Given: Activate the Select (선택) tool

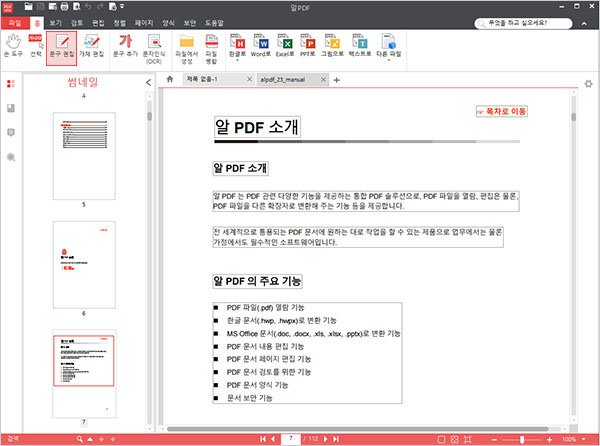Looking at the screenshot, I should coord(36,46).
